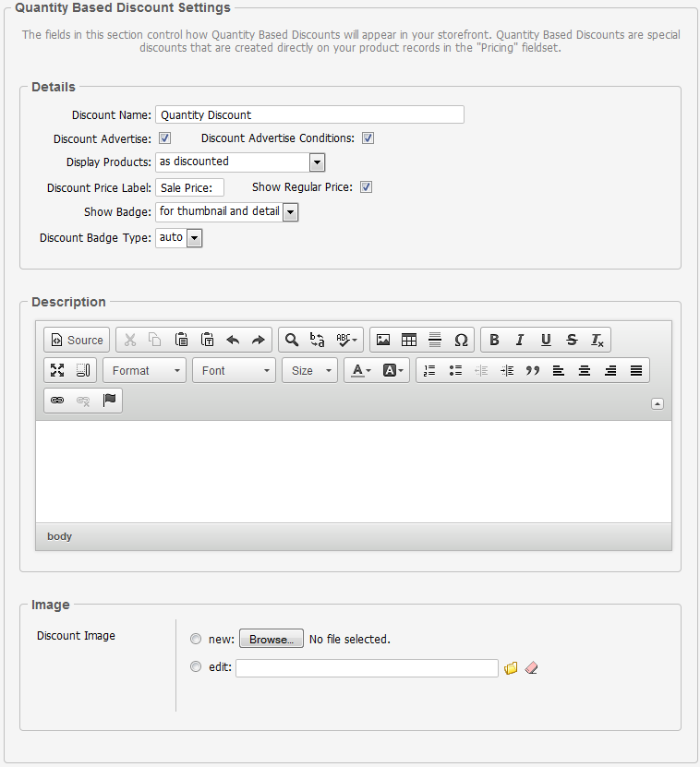Open the Display Products dropdown
This screenshot has height=767, width=700.
point(240,162)
